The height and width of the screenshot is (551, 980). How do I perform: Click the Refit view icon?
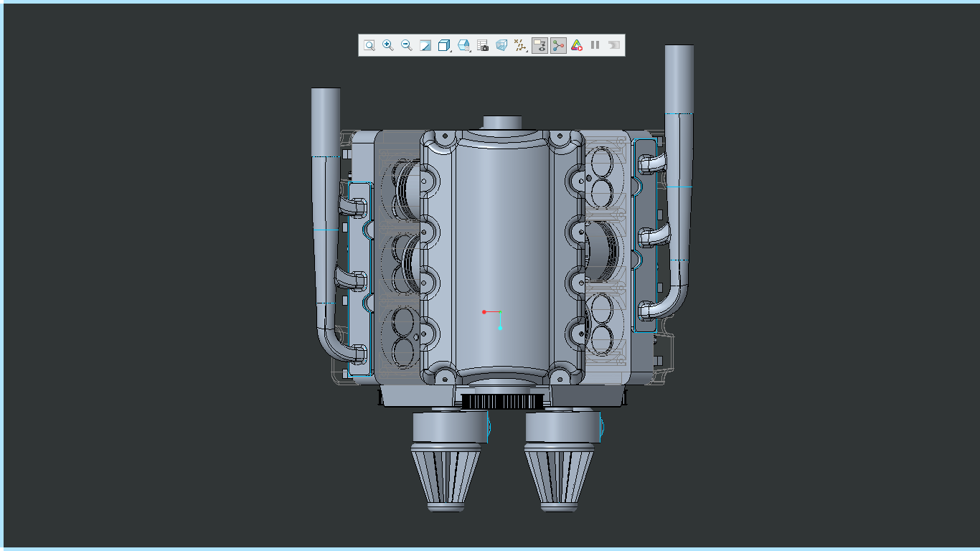[x=369, y=45]
